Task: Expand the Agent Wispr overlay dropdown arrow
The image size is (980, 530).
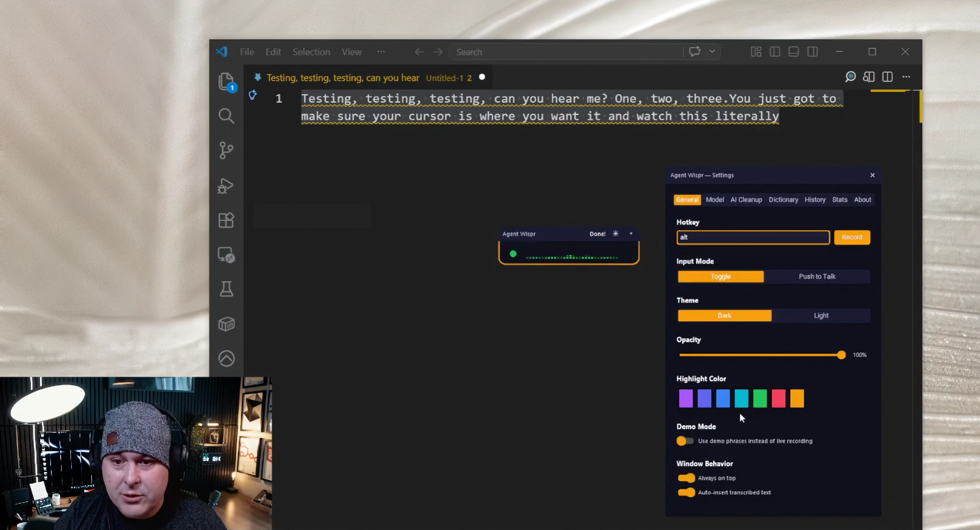Action: [631, 233]
